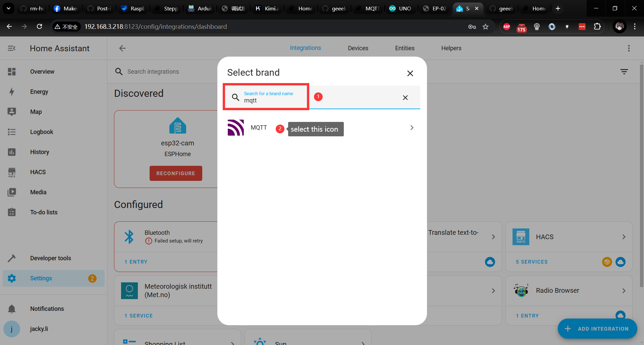Reload the browser page

point(39,26)
